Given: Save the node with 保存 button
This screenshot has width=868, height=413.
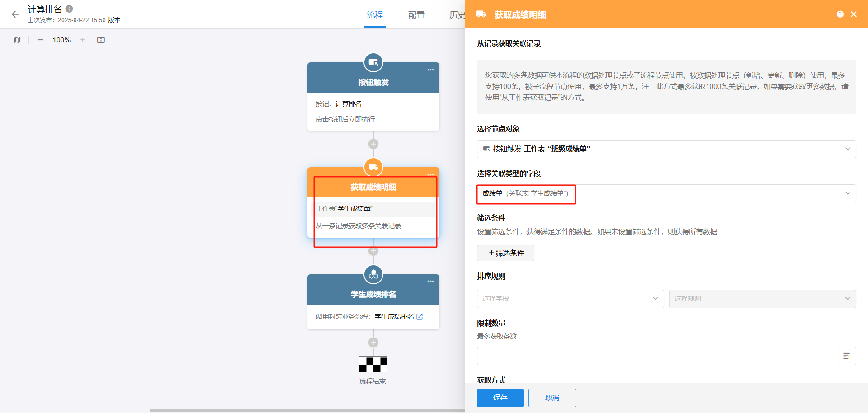Looking at the screenshot, I should click(x=500, y=398).
